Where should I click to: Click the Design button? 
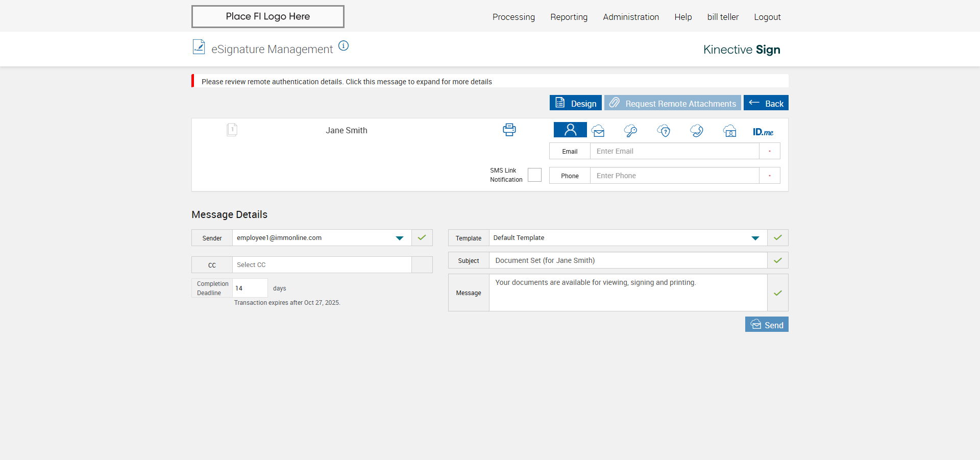pos(576,103)
